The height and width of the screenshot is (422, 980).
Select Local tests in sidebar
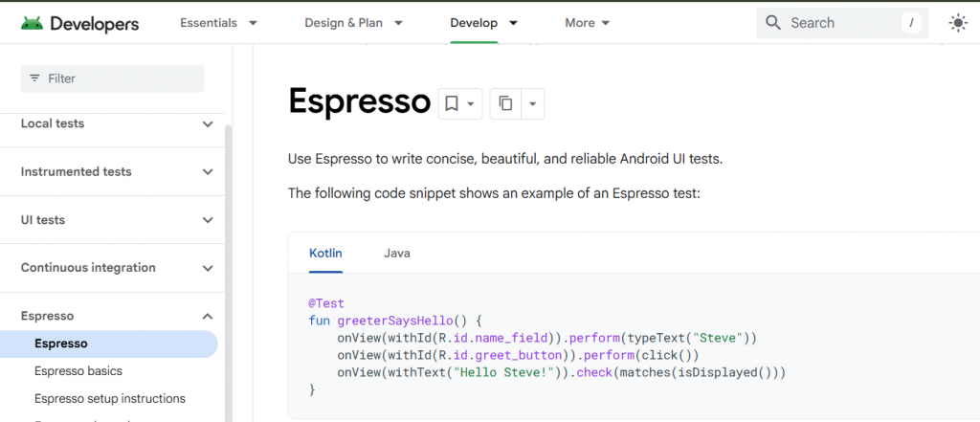pyautogui.click(x=53, y=123)
